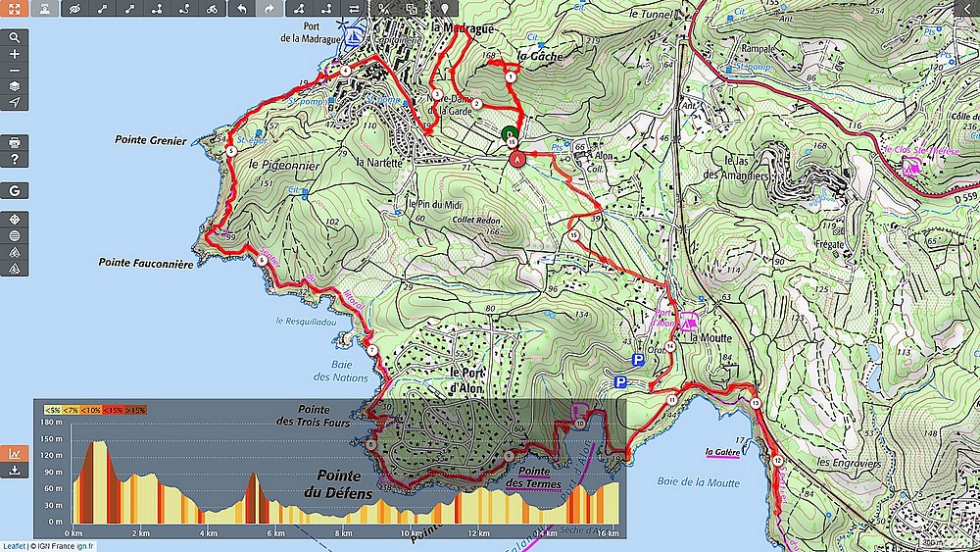Open the magnifier search tool

[x=15, y=37]
